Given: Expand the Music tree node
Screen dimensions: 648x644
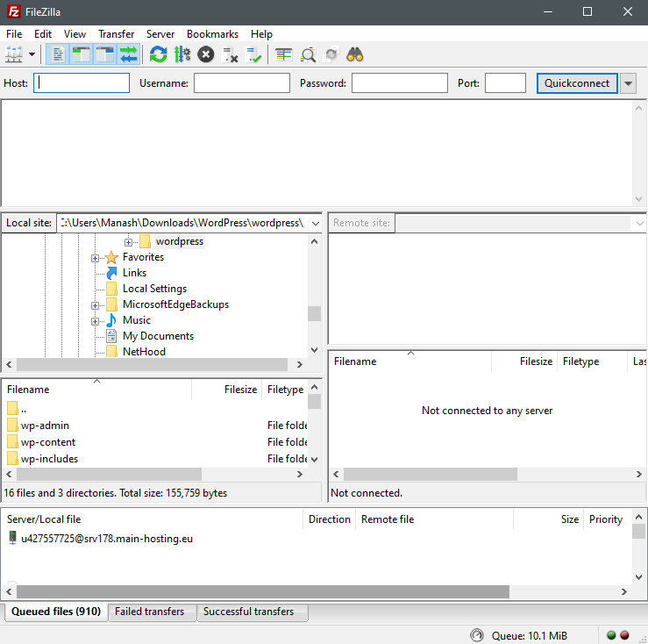Looking at the screenshot, I should [95, 321].
